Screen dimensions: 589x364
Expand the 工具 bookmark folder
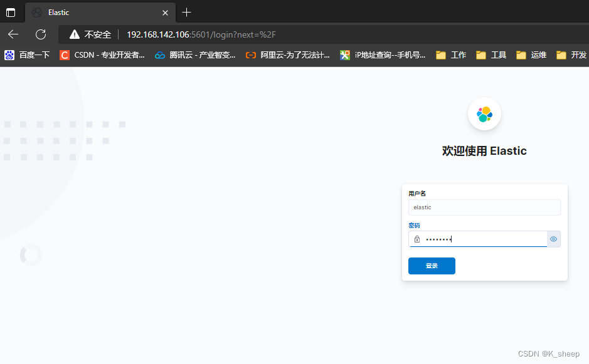click(491, 55)
